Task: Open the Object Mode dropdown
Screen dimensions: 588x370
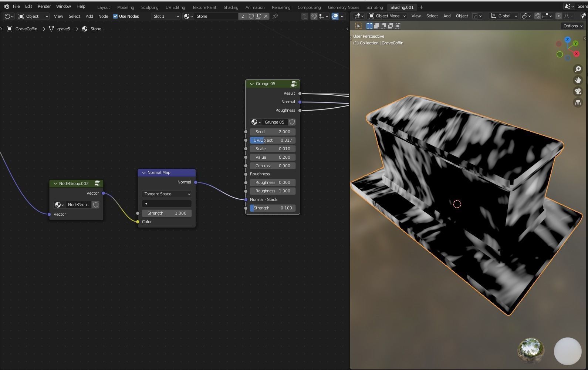Action: coord(387,16)
